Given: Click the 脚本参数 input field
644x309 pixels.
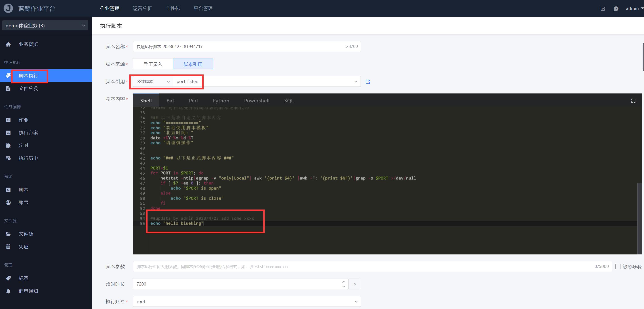Looking at the screenshot, I should click(x=372, y=267).
